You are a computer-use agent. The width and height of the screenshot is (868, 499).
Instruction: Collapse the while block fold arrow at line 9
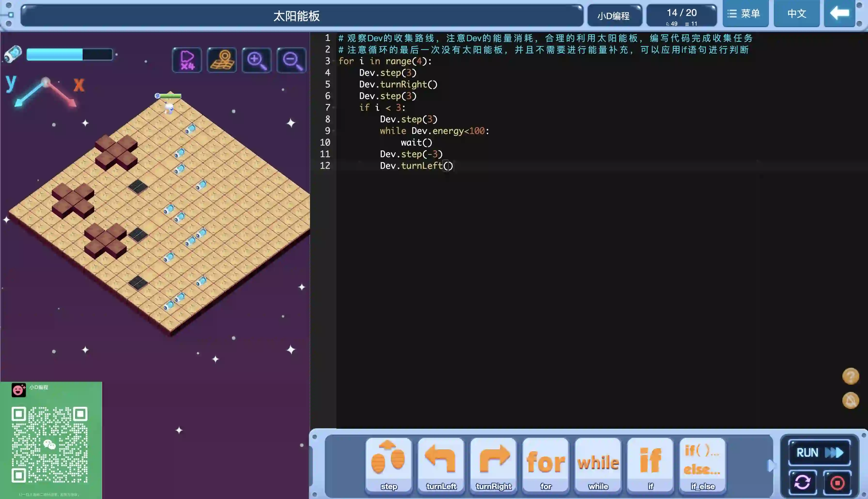pos(334,131)
